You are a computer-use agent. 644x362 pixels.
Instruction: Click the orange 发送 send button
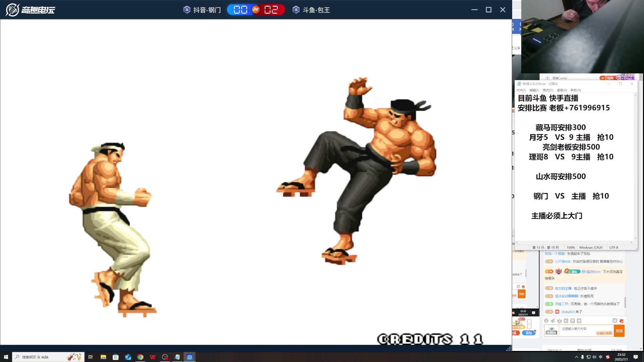619,330
